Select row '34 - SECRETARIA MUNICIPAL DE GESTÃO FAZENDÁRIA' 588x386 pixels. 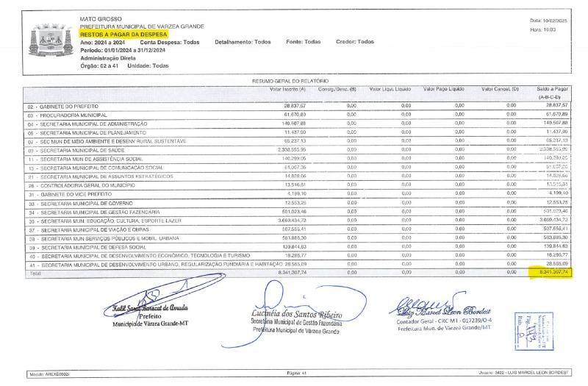[x=298, y=212]
